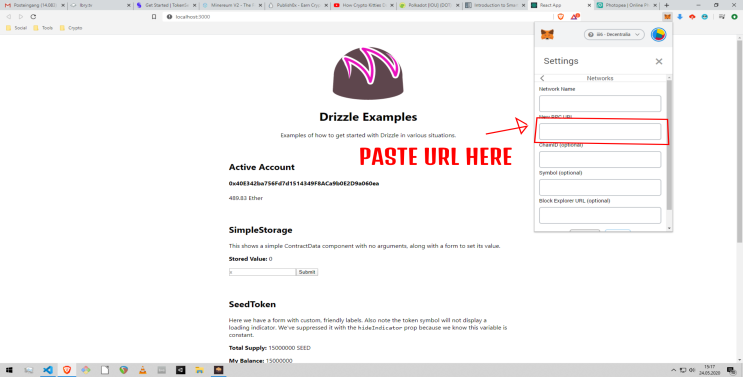Bookmark this page via address bar icon
743x377 pixels.
point(154,17)
